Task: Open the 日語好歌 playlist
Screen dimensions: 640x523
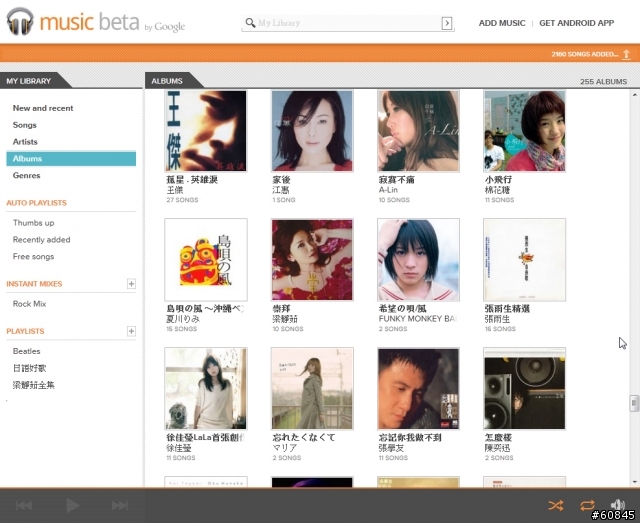Action: tap(29, 368)
